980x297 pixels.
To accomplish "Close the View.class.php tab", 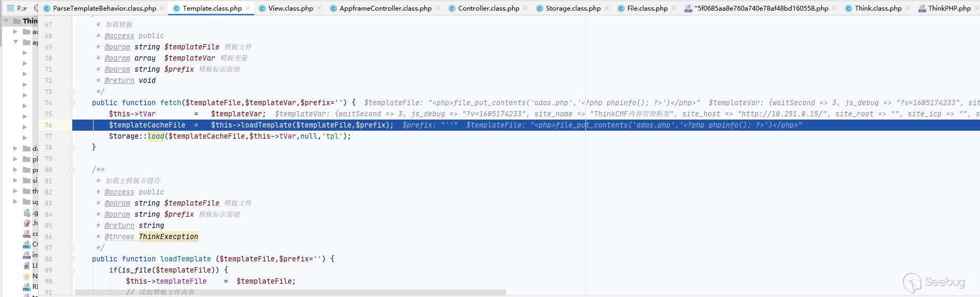I will pos(319,8).
